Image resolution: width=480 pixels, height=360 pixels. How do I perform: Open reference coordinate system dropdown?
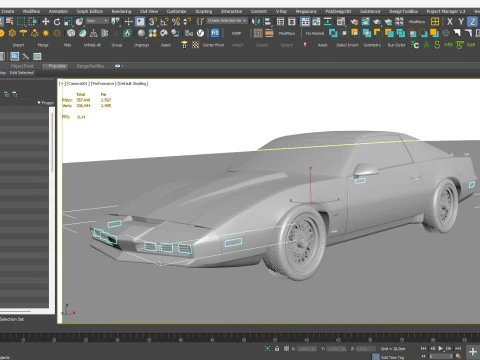(97, 21)
